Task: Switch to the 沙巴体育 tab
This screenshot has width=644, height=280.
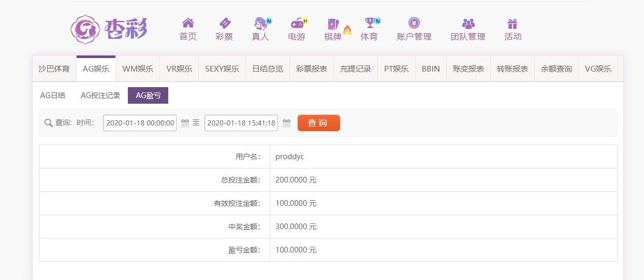Action: pos(54,68)
